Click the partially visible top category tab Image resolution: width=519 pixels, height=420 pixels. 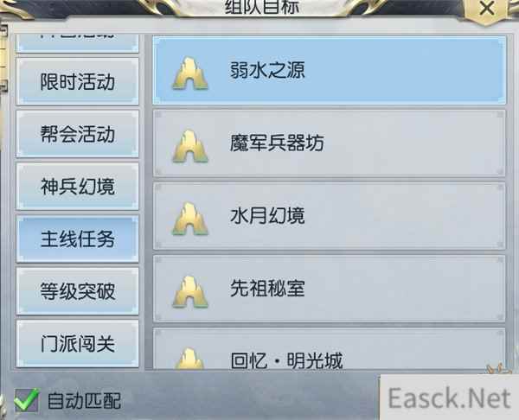[78, 43]
